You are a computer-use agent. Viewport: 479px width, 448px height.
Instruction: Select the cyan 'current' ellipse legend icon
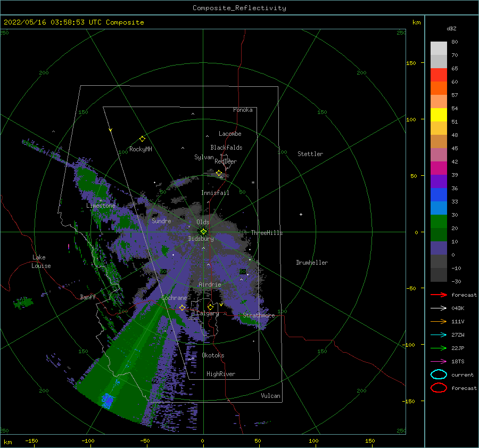(439, 374)
